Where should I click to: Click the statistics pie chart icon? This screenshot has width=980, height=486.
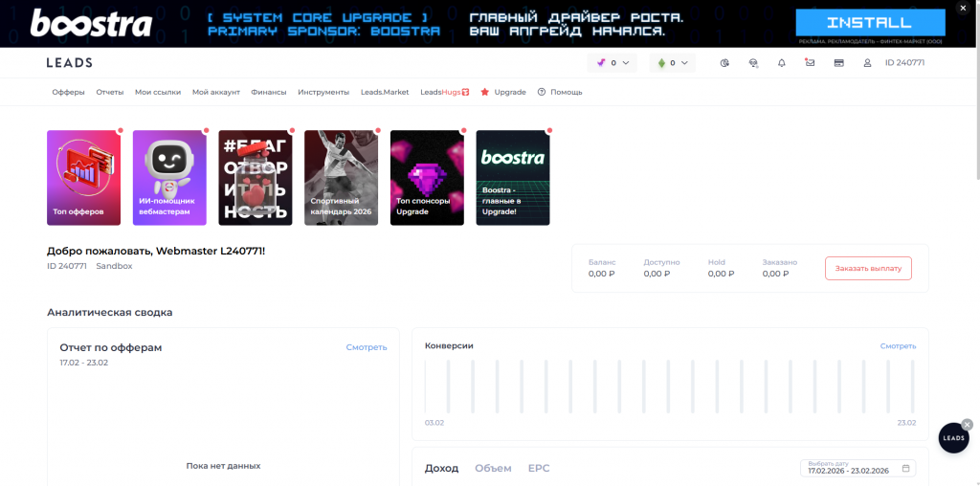coord(724,63)
